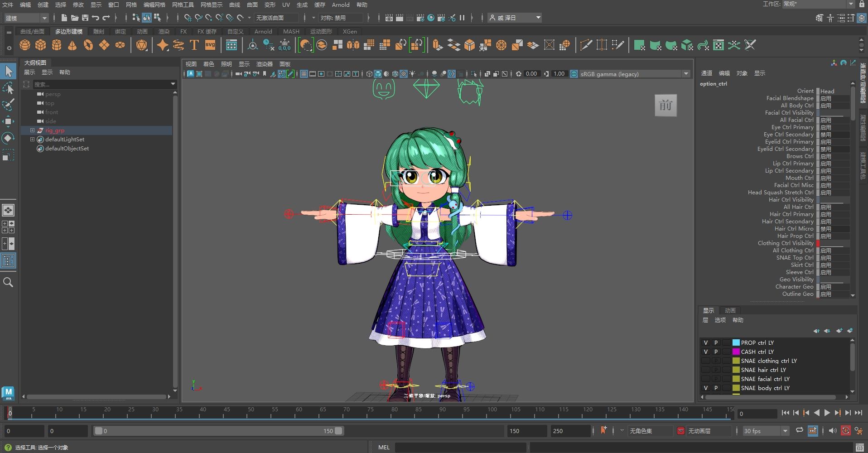Switch to the 绑定 shelf tab
This screenshot has height=453, width=868.
(121, 31)
